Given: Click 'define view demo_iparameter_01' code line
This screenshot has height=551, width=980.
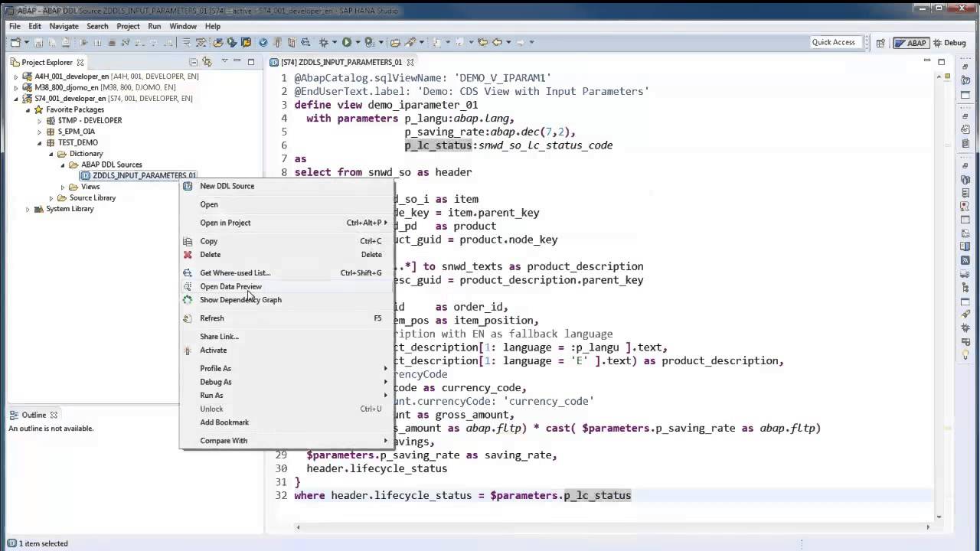Looking at the screenshot, I should [x=386, y=105].
